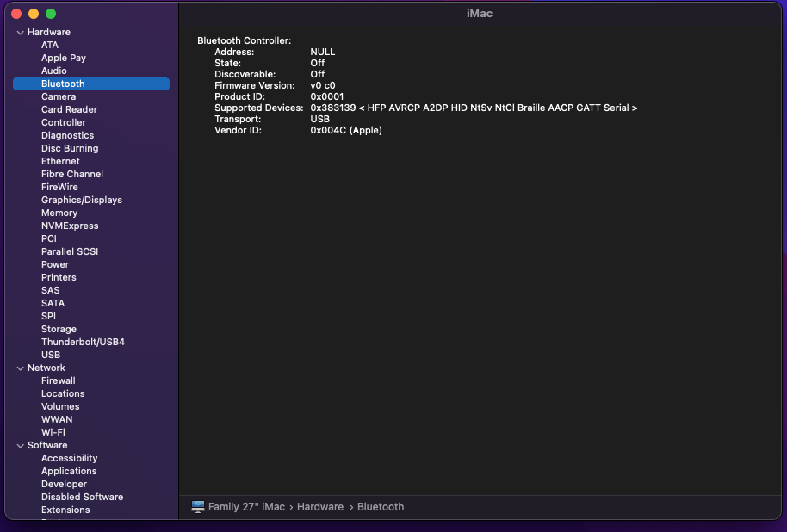Click Bluetooth in the path bar
The height and width of the screenshot is (532, 787).
click(x=381, y=507)
